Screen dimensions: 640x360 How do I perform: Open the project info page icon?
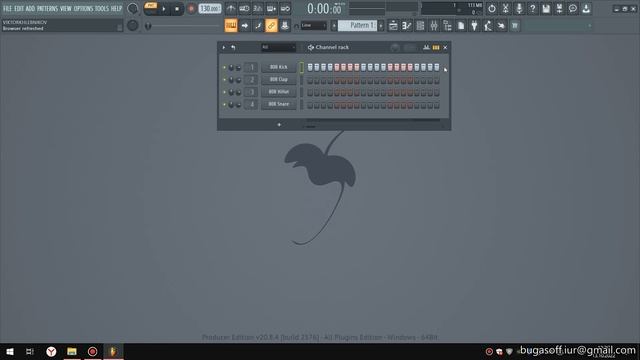click(x=461, y=25)
